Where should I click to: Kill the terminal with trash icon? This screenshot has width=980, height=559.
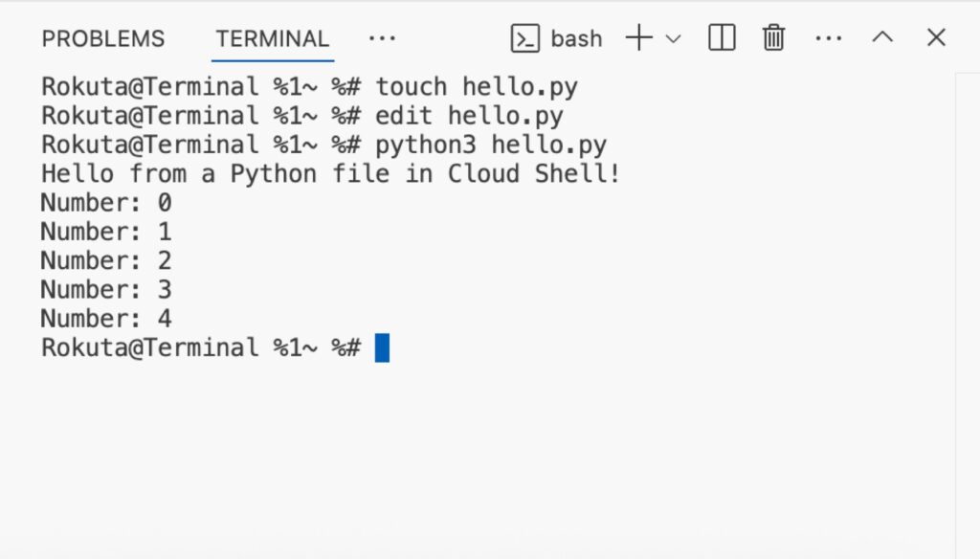coord(773,37)
